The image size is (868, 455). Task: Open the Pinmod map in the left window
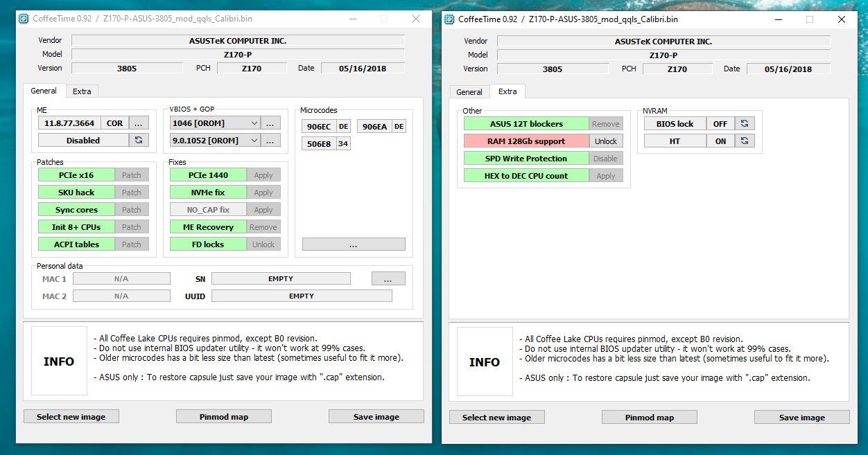(223, 416)
